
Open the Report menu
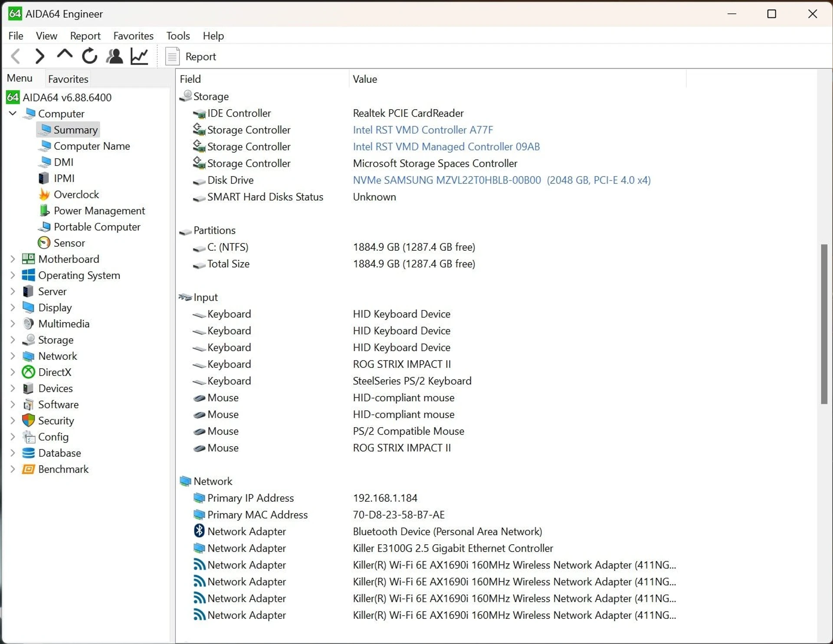[x=85, y=36]
